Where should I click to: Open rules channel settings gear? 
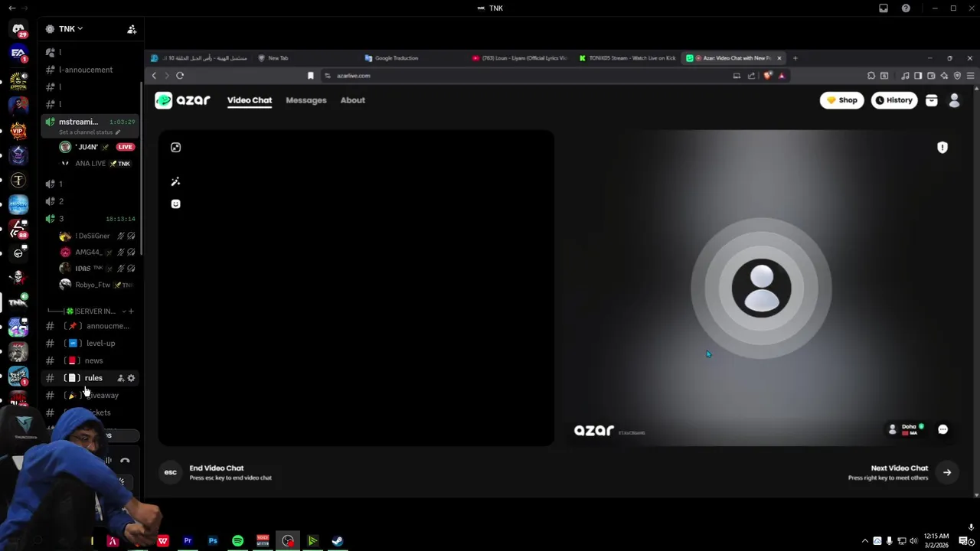[131, 378]
